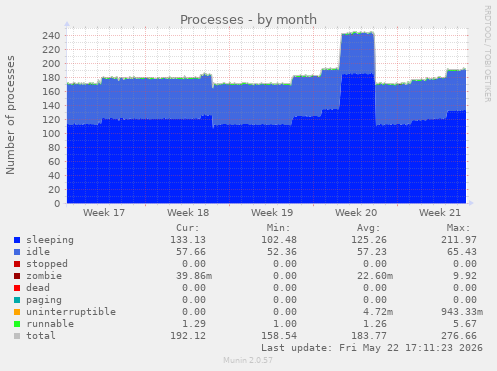Click the 'Last update' timestamp line
This screenshot has width=497, height=371.
click(372, 348)
